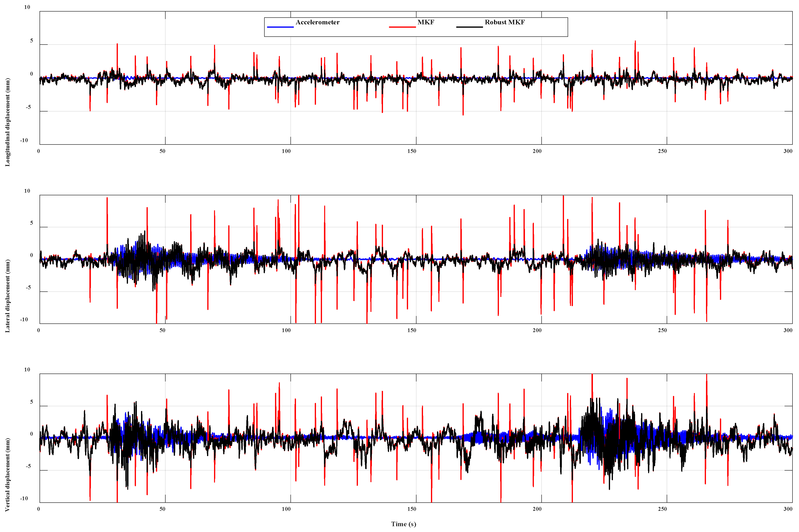Screen dimensions: 799x532
Task: Click the black Robust MKF legend line sample
Action: 469,27
